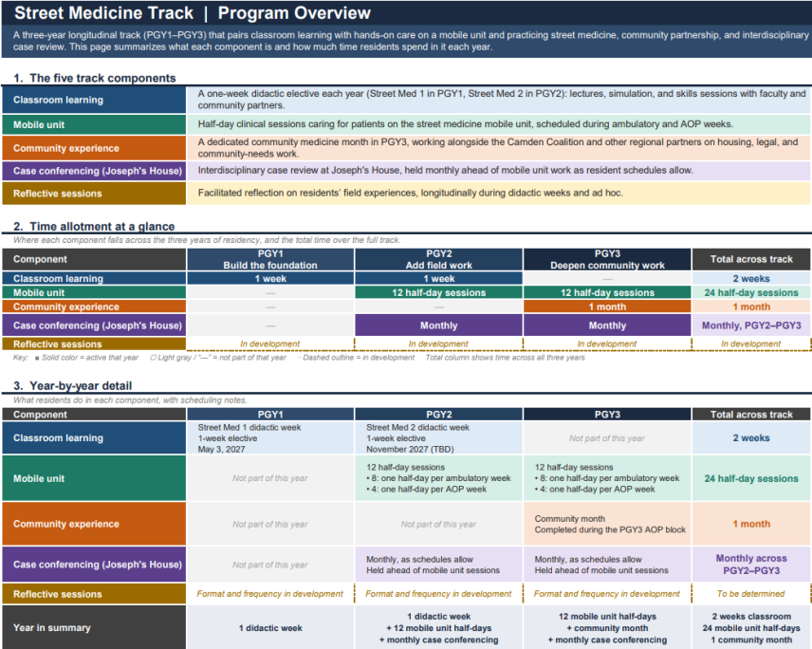Click the 'Monthly' cell under PGY3 Deepen community work
This screenshot has height=649, width=812.
coord(607,325)
